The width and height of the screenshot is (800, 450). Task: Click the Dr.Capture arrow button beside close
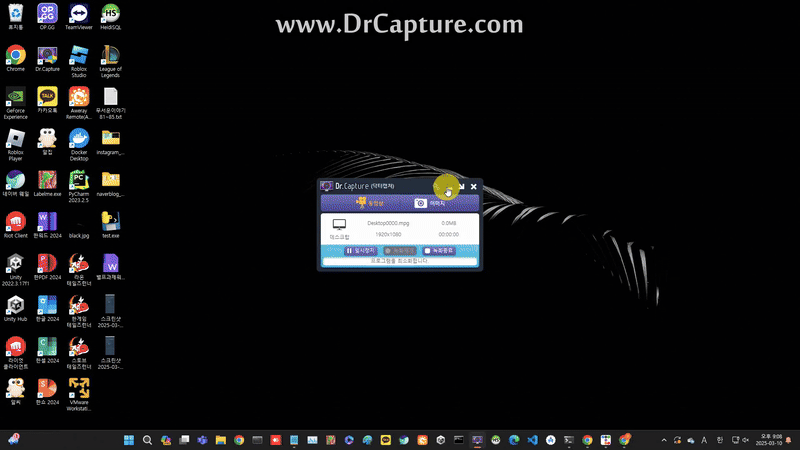pyautogui.click(x=461, y=187)
